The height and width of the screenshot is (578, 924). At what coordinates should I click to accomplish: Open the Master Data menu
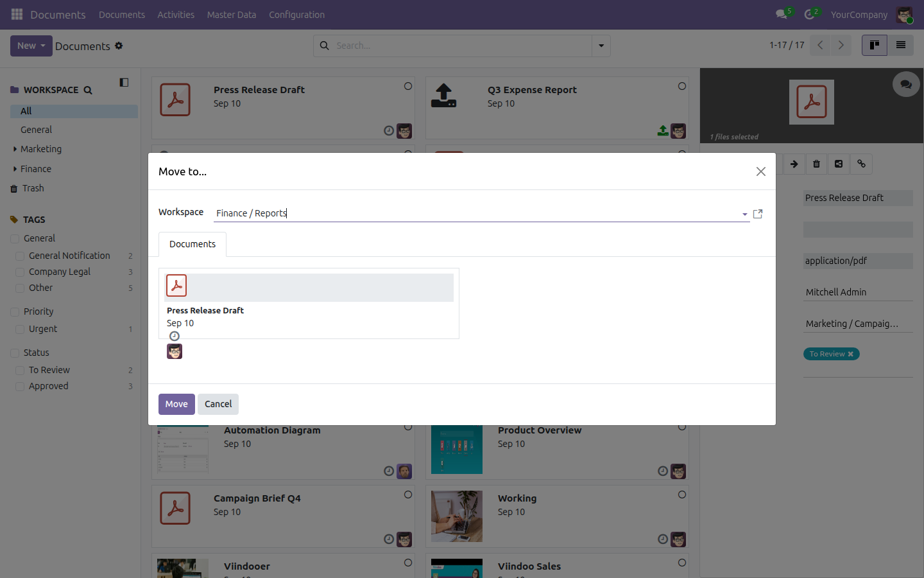pos(232,14)
